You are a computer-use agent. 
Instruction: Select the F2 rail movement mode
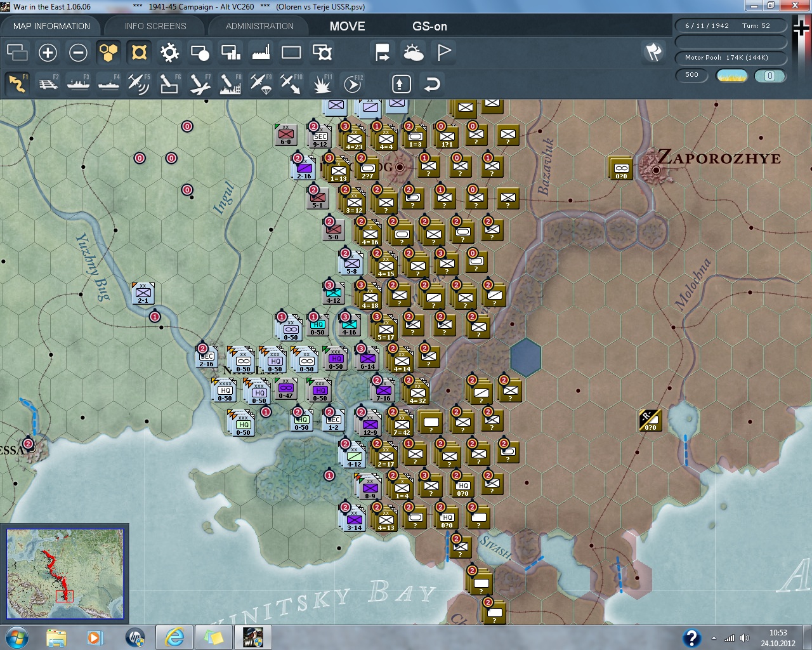pyautogui.click(x=48, y=84)
